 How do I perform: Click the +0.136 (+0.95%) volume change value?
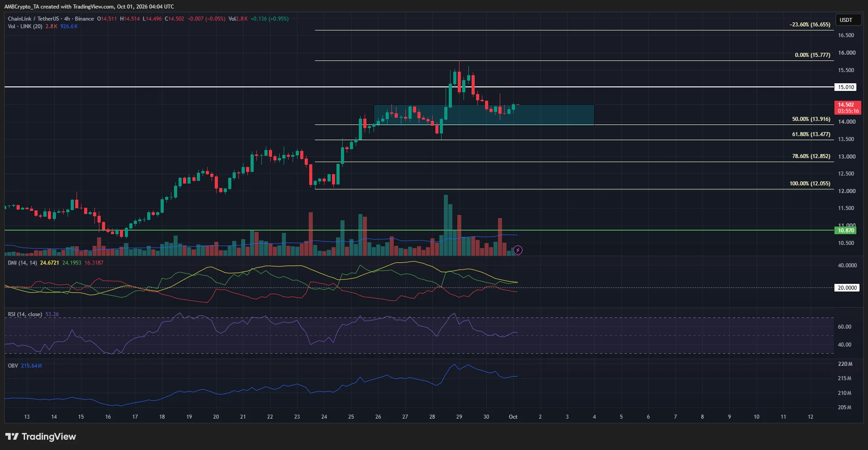pos(269,19)
